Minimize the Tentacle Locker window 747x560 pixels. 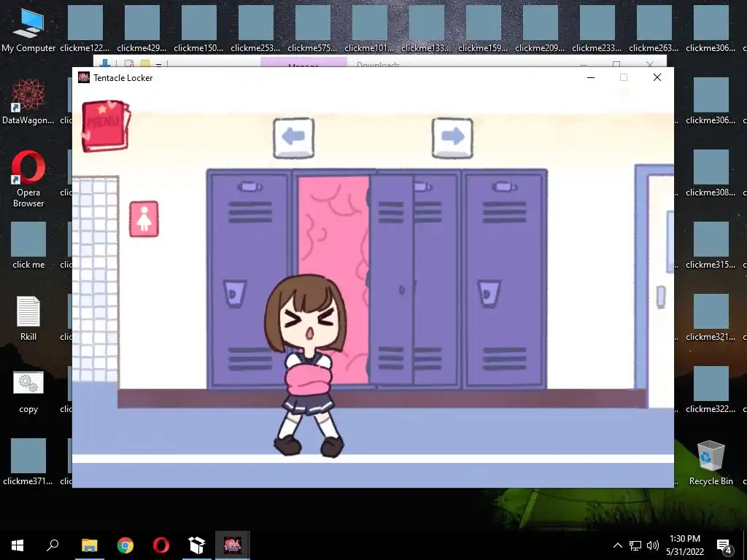(591, 77)
